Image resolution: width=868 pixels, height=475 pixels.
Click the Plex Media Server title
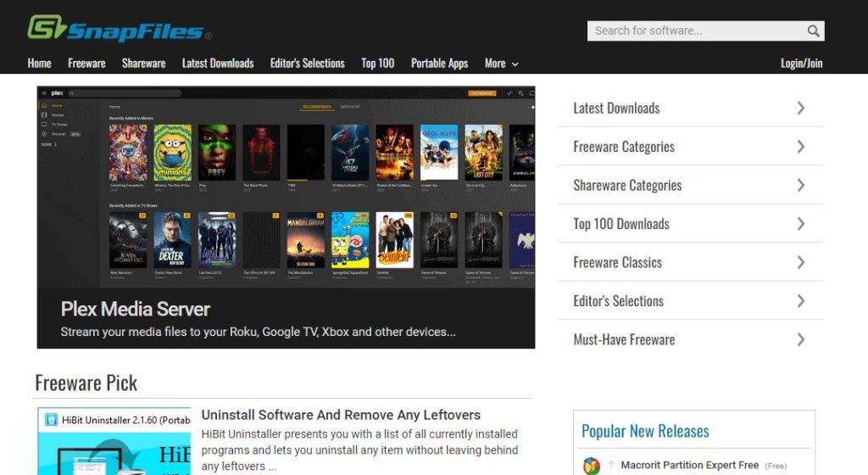[x=135, y=309]
